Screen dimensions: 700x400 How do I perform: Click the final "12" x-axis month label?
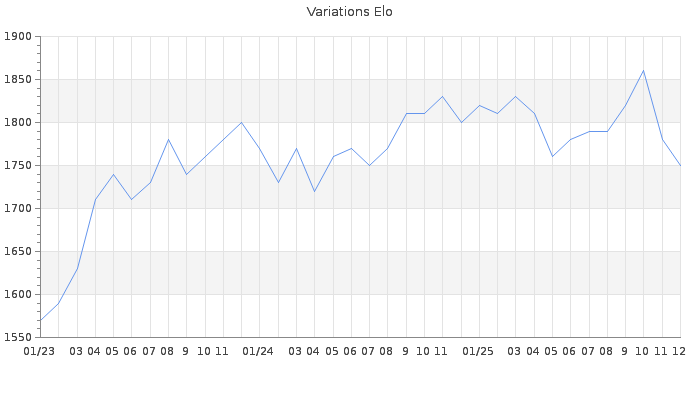tap(679, 352)
